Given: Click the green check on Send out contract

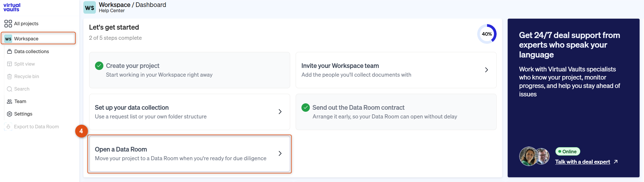Looking at the screenshot, I should pos(305,107).
